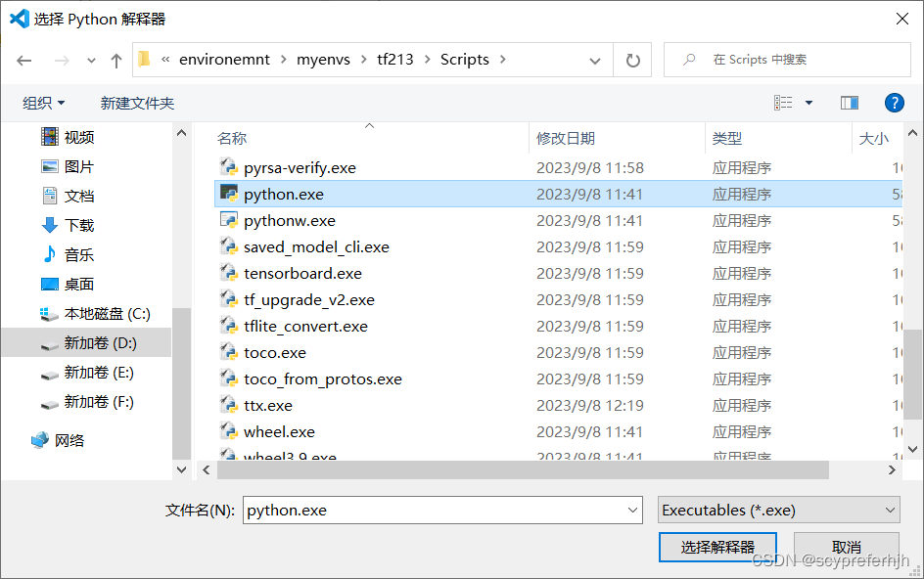The image size is (924, 579).
Task: Focus the search Scripts box
Action: 787,60
